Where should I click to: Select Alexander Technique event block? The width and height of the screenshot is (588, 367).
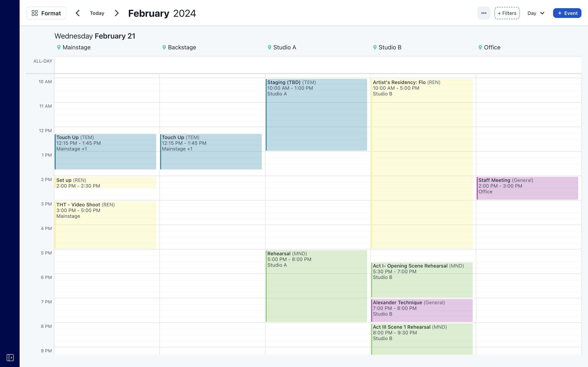(x=422, y=310)
